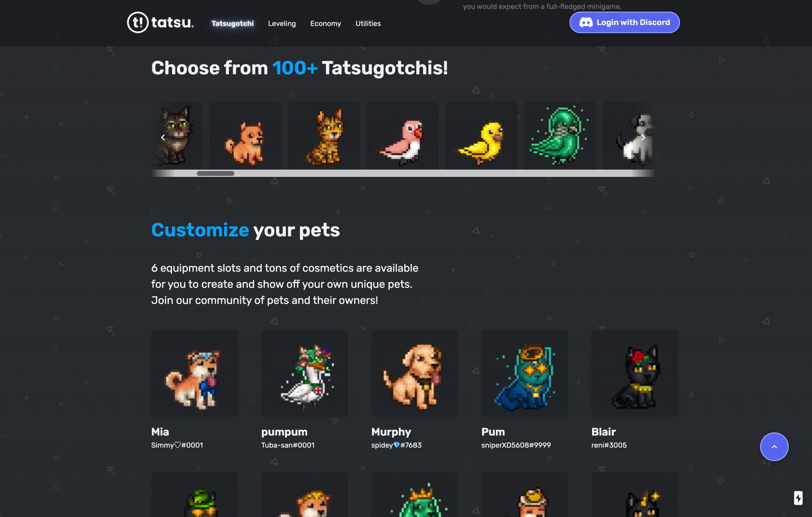Open Mia's pet card image
Screen dimensions: 812x517
[195, 373]
